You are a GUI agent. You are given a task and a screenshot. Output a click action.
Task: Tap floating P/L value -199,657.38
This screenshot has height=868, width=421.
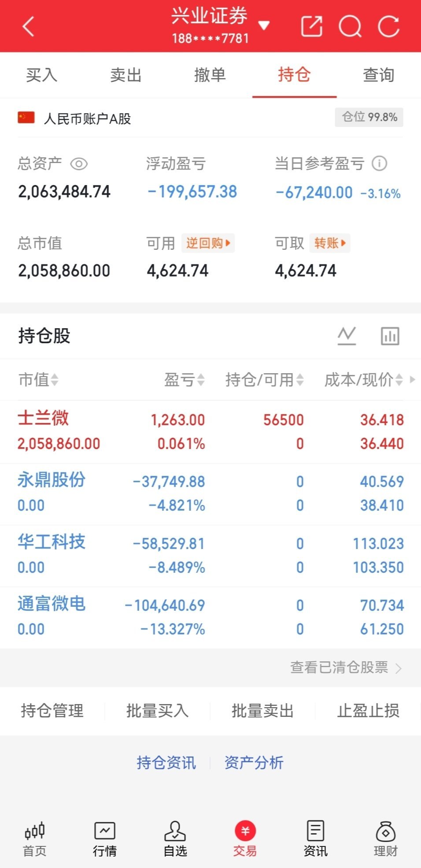point(192,192)
